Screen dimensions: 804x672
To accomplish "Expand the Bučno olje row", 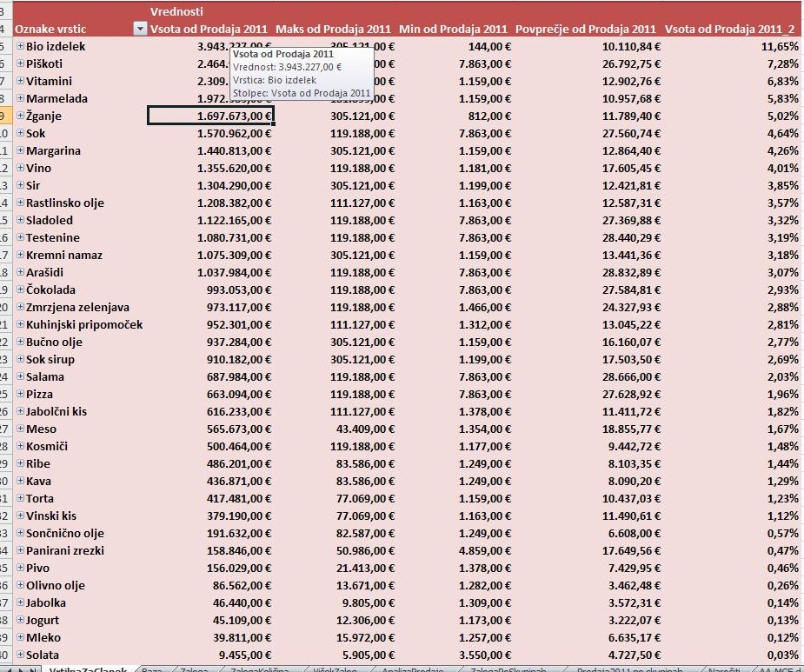I will coord(20,342).
